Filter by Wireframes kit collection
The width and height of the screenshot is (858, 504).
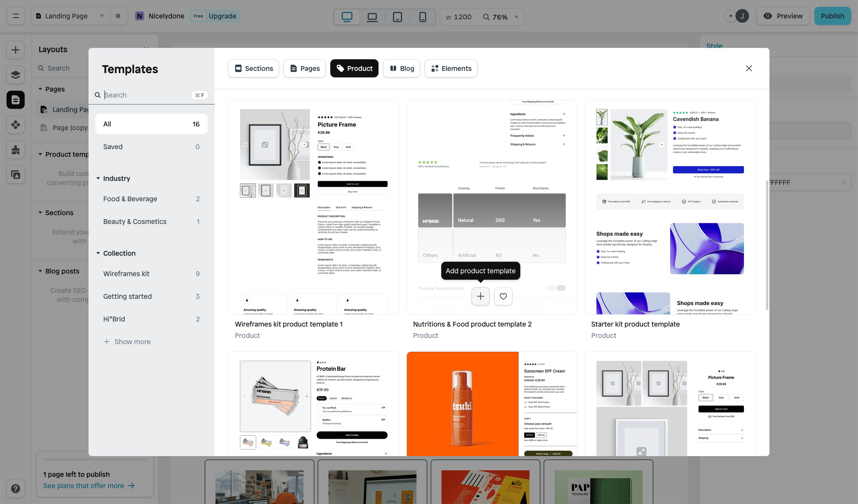coord(151,274)
